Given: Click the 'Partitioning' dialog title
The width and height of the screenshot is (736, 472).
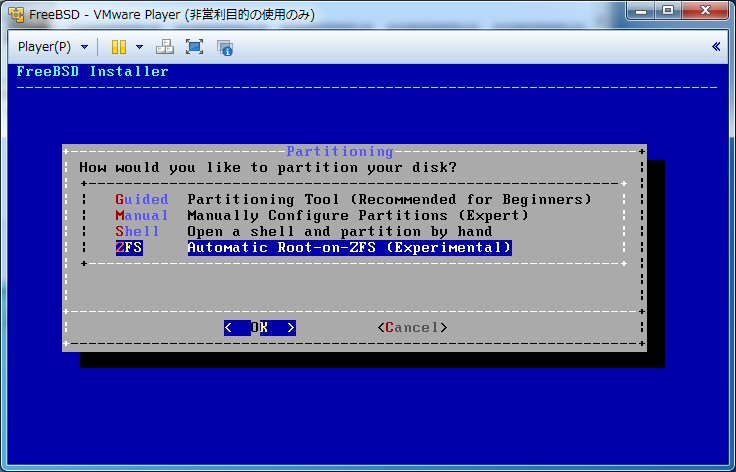Looking at the screenshot, I should (x=340, y=152).
